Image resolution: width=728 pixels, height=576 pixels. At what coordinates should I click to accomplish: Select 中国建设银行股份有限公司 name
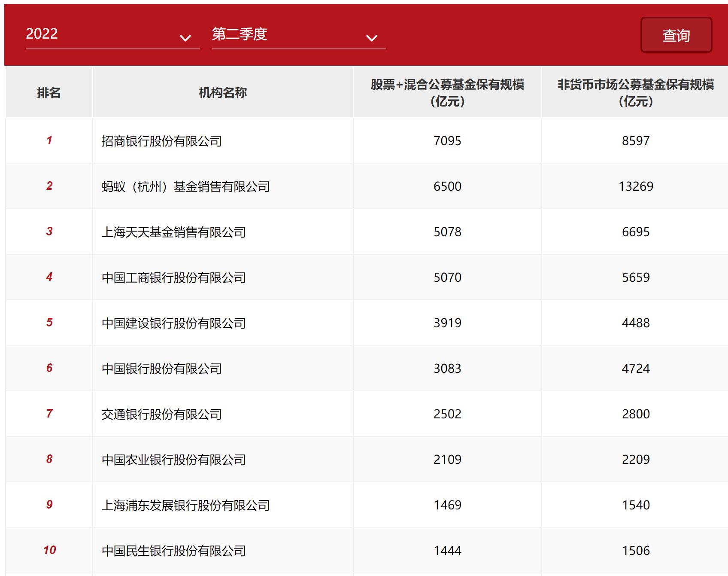click(173, 323)
